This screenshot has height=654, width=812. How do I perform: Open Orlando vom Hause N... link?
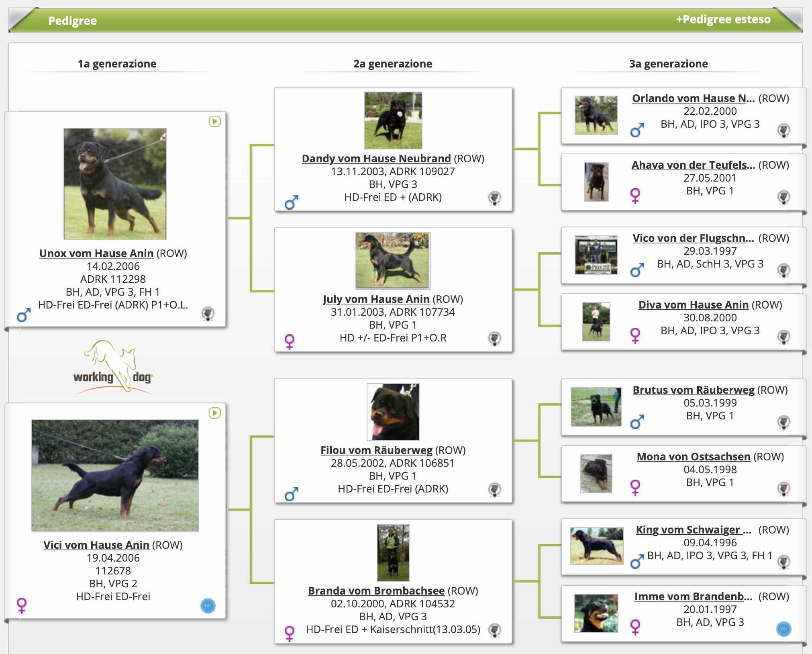pos(694,98)
